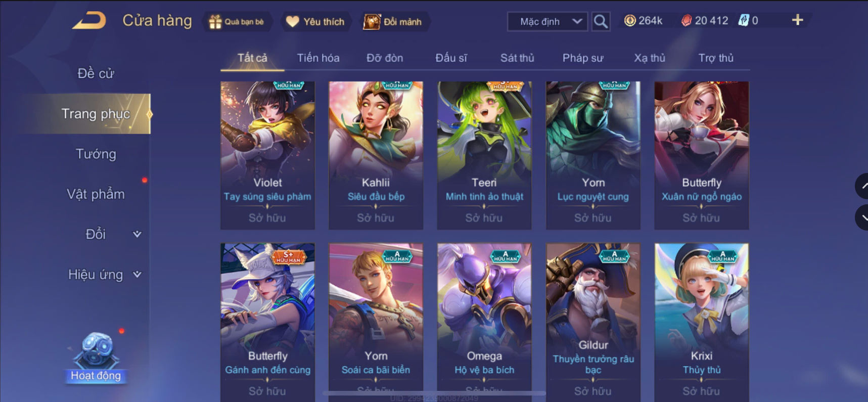Open the Mặc định sort dropdown
The height and width of the screenshot is (402, 868).
click(x=547, y=22)
